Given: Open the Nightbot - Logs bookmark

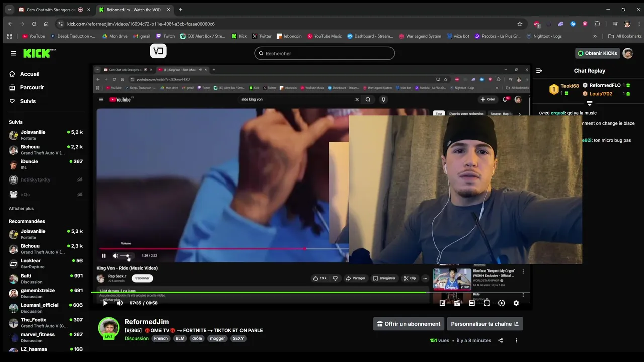Looking at the screenshot, I should pos(544,36).
